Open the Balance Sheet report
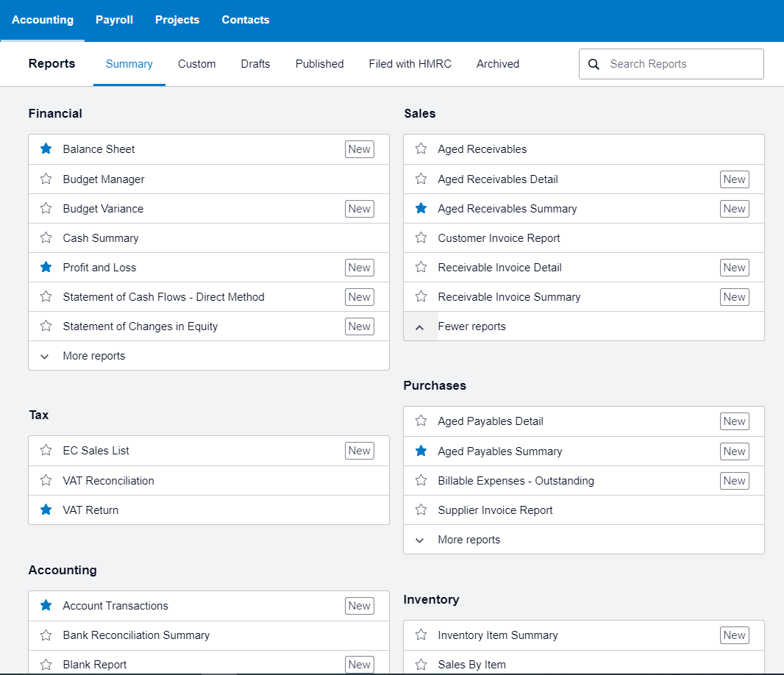The width and height of the screenshot is (784, 675). pos(99,149)
